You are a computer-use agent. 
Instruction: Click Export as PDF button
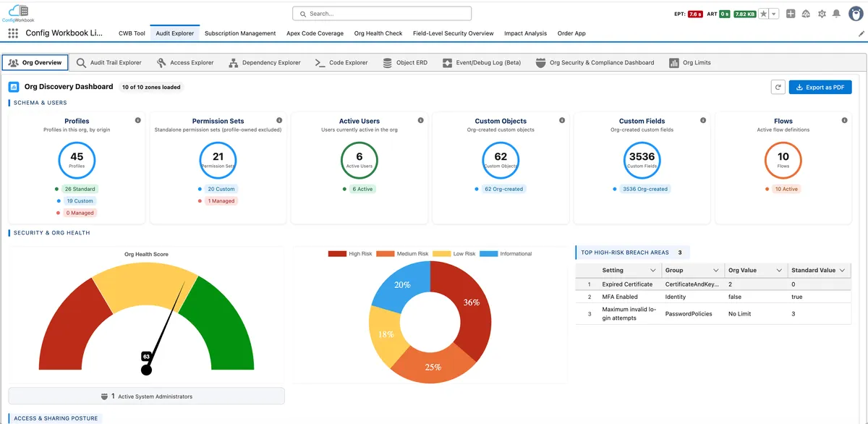820,87
